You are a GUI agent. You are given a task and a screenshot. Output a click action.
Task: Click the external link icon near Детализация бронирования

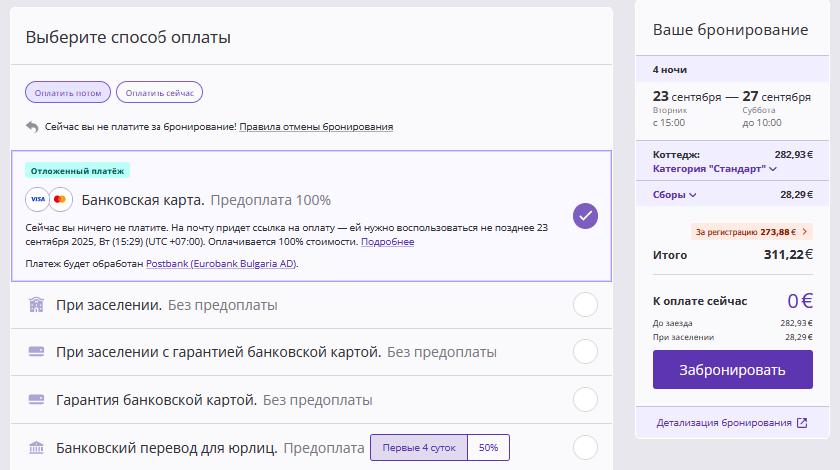[801, 422]
